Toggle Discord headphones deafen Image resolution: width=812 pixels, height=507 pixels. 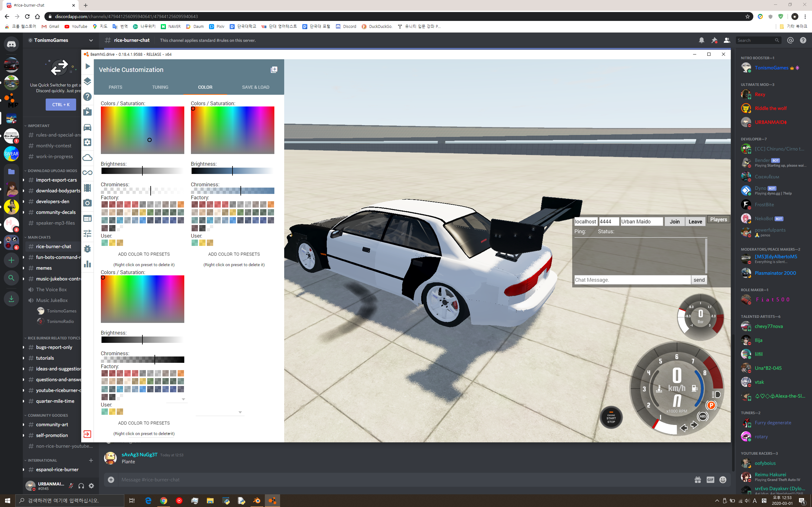tap(81, 485)
